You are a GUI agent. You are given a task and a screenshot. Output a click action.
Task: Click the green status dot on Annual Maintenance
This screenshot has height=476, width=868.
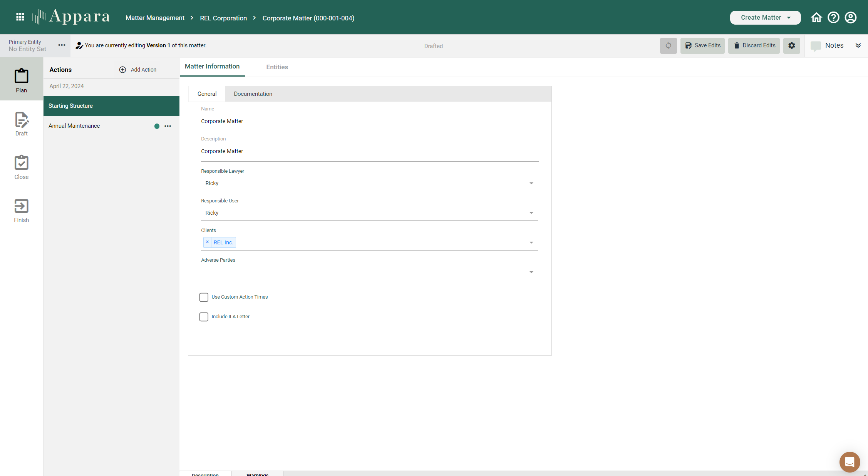pyautogui.click(x=157, y=126)
